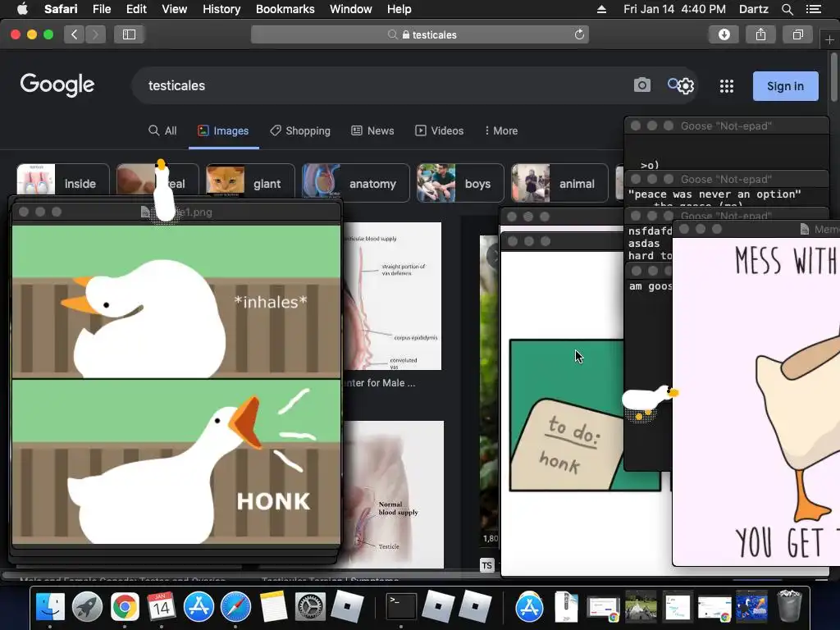Open minimized blue artwork window in Dock
This screenshot has width=840, height=630.
[x=751, y=607]
